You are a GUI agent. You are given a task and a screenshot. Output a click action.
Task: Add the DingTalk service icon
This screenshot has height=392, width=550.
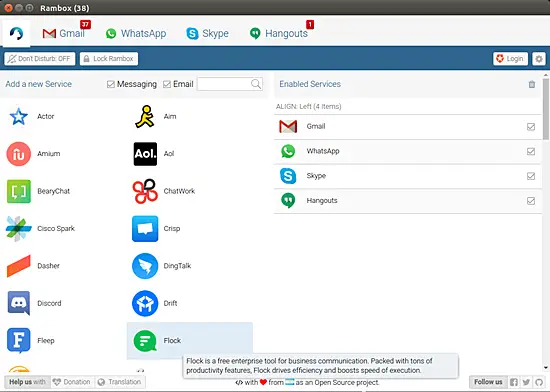pos(145,266)
